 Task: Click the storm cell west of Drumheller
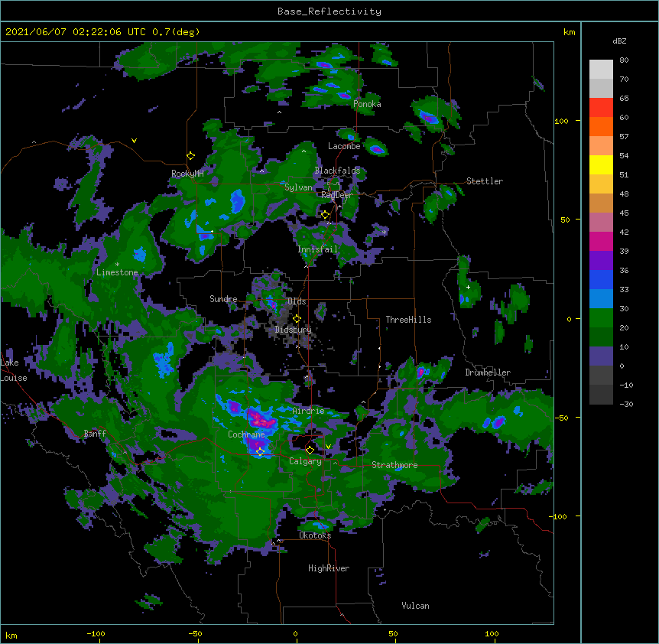[x=421, y=372]
